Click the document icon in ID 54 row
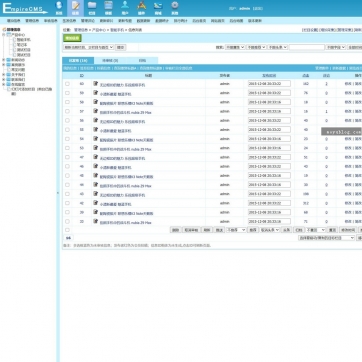 (96, 138)
